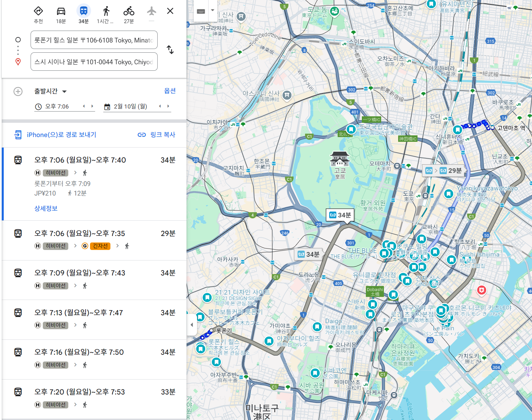Edit the starting point field 롯폰기 힐스
Image resolution: width=532 pixels, height=420 pixels.
tap(94, 40)
